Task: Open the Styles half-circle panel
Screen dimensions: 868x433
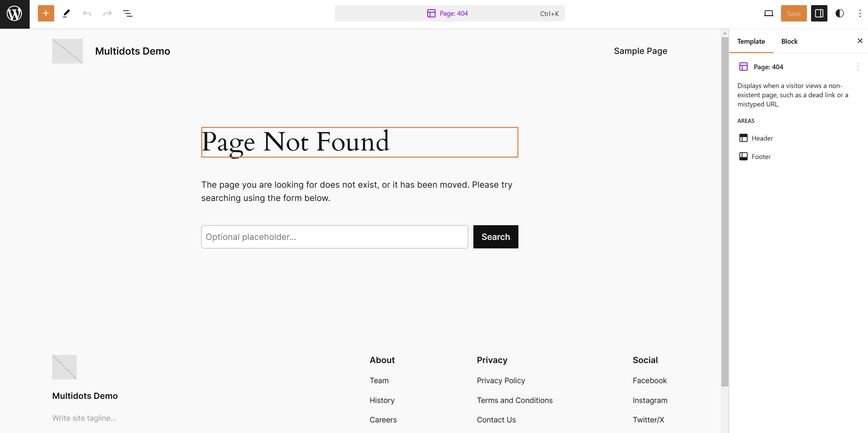Action: coord(839,13)
